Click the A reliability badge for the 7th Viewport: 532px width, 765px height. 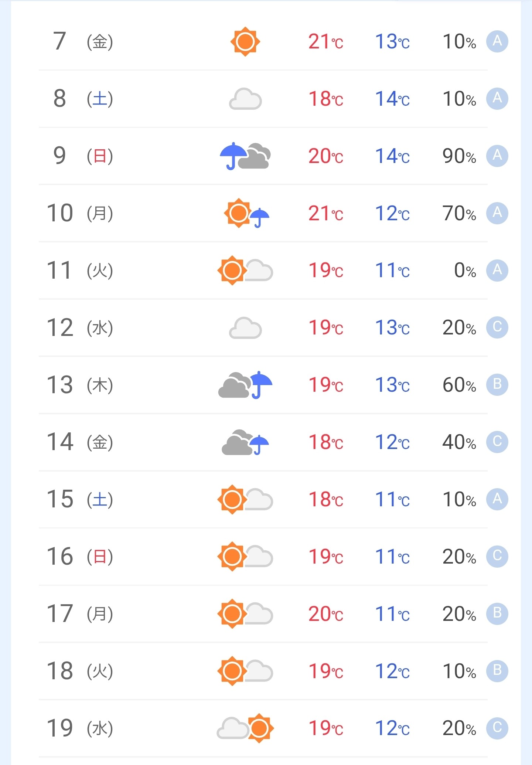[x=497, y=41]
